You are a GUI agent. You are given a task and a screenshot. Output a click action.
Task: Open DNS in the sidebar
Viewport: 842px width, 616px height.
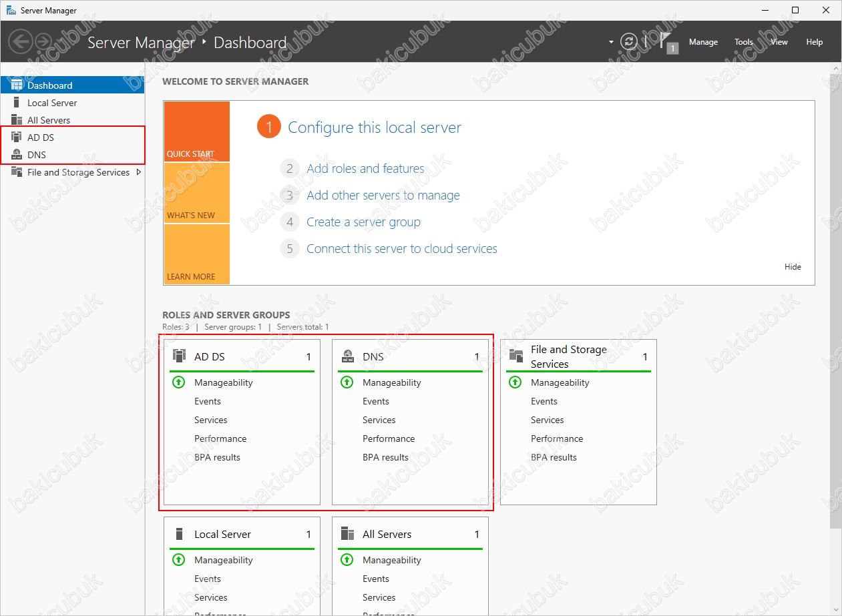(x=72, y=155)
